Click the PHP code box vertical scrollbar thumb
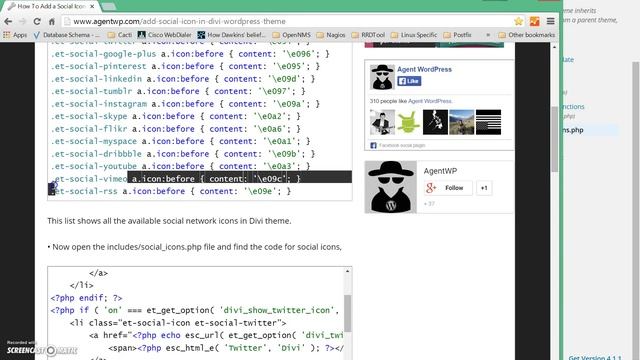 [x=347, y=313]
